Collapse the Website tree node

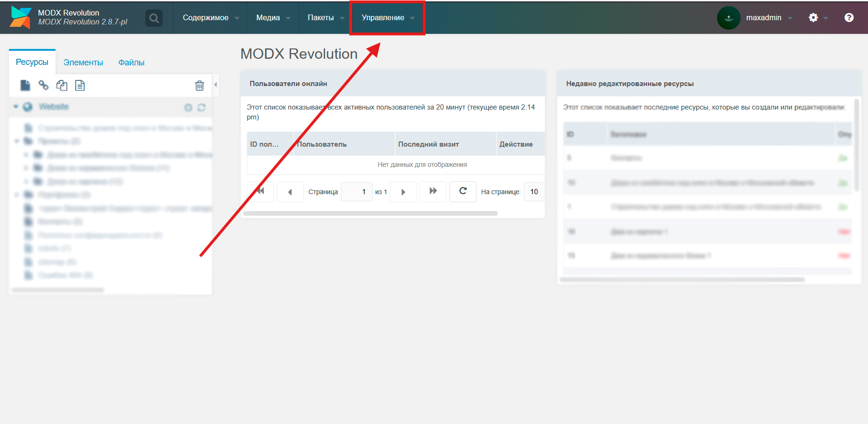pos(16,107)
